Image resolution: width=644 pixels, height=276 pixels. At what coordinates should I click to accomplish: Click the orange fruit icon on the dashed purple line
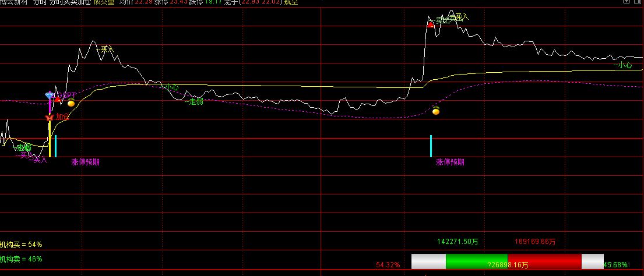[x=436, y=110]
